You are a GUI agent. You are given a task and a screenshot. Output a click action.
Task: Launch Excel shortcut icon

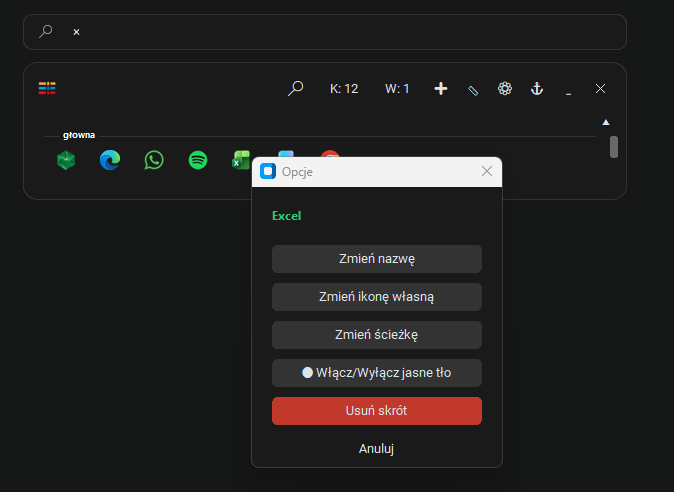[241, 160]
